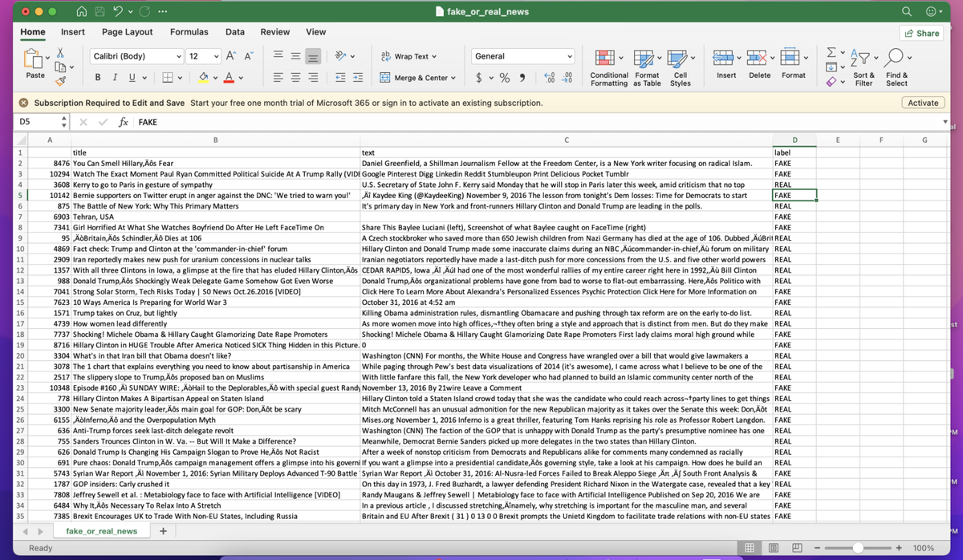Click the Increase Indent icon
This screenshot has height=560, width=963.
point(358,78)
